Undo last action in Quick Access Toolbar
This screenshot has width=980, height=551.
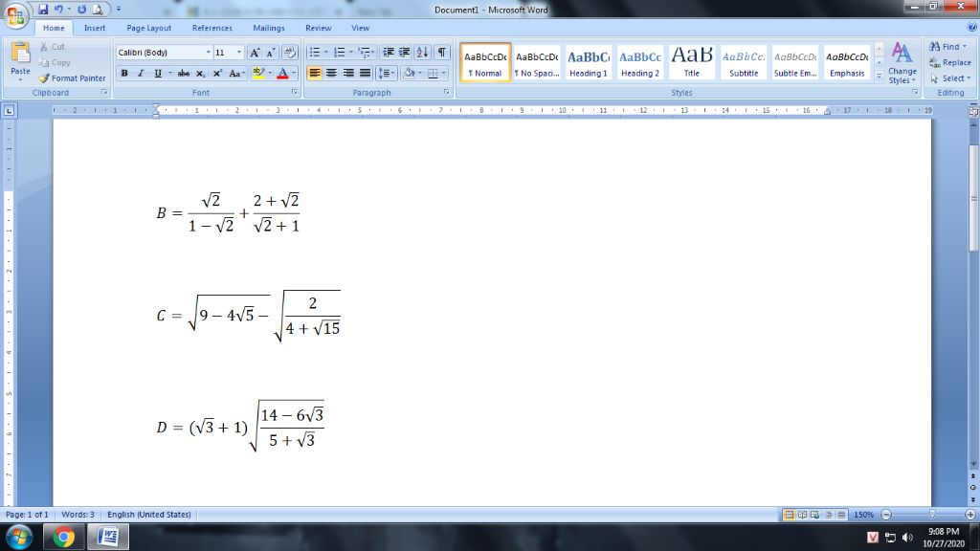point(58,10)
